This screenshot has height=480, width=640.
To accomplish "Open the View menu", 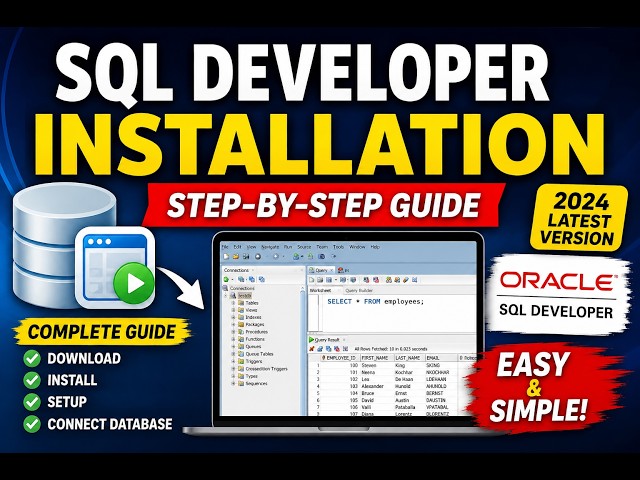I will (x=251, y=247).
